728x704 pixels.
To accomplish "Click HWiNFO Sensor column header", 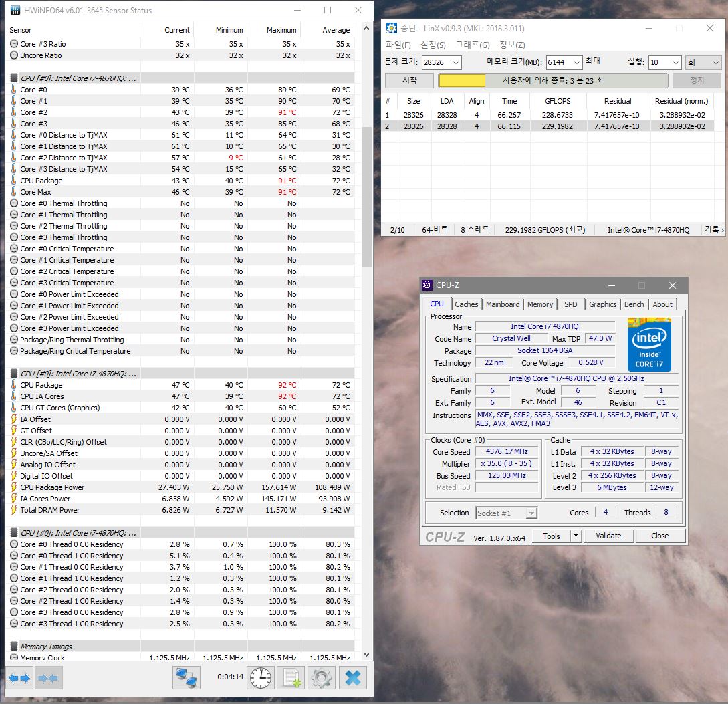I will coord(74,29).
